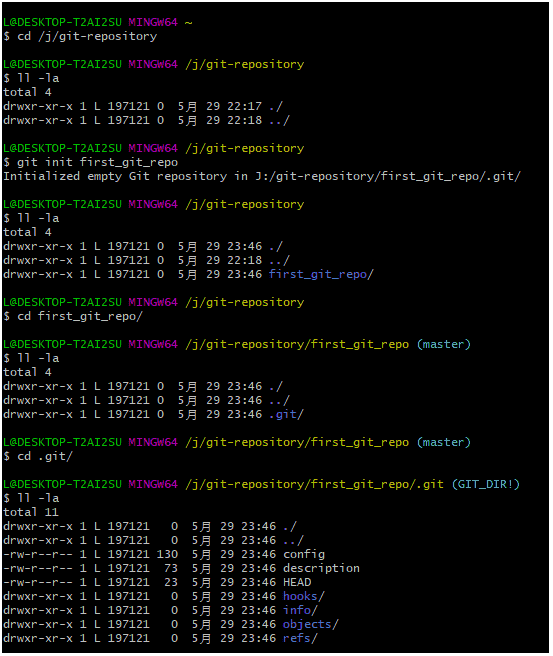Click the HEAD file name
Viewport: 553px width, 656px height.
pyautogui.click(x=297, y=582)
